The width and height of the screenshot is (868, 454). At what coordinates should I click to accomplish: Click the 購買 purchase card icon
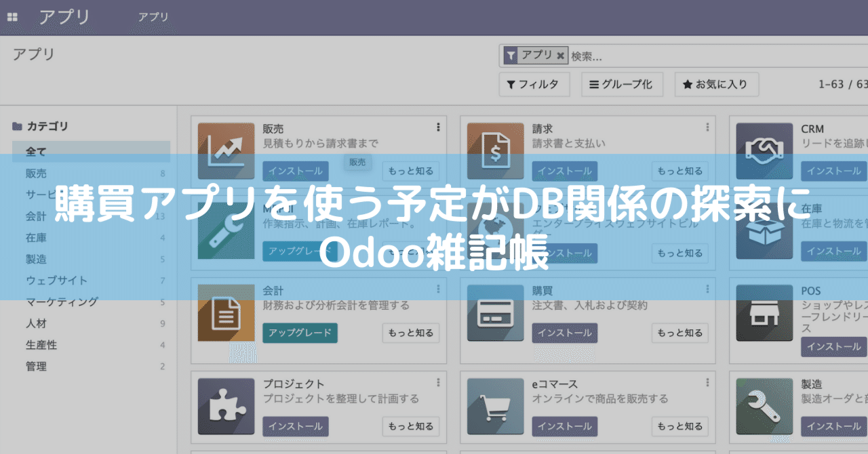tap(494, 313)
